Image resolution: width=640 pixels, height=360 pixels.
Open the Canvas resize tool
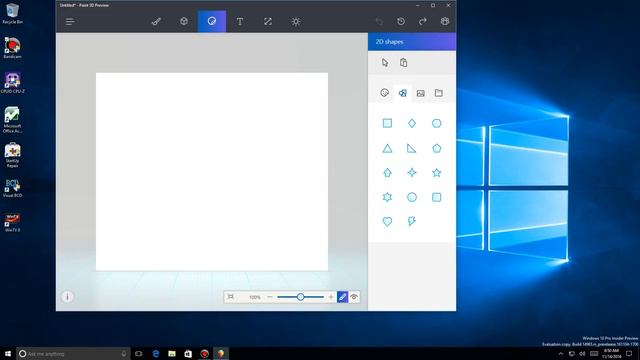pos(268,22)
